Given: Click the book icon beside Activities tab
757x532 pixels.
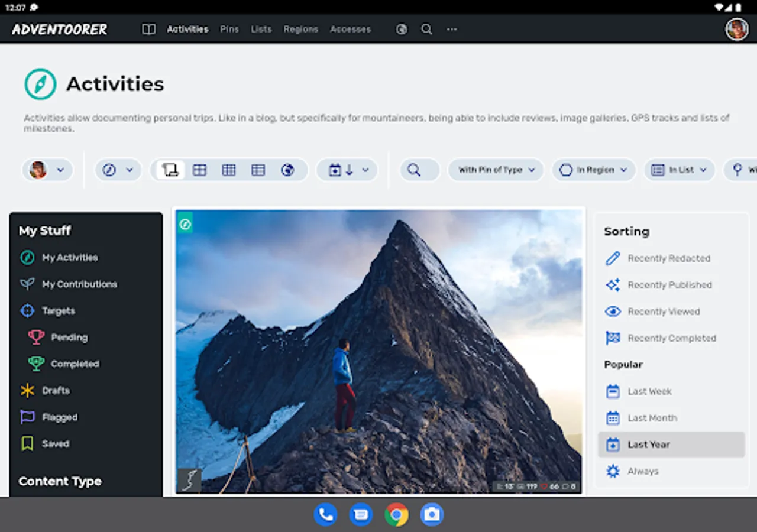Looking at the screenshot, I should (x=148, y=29).
